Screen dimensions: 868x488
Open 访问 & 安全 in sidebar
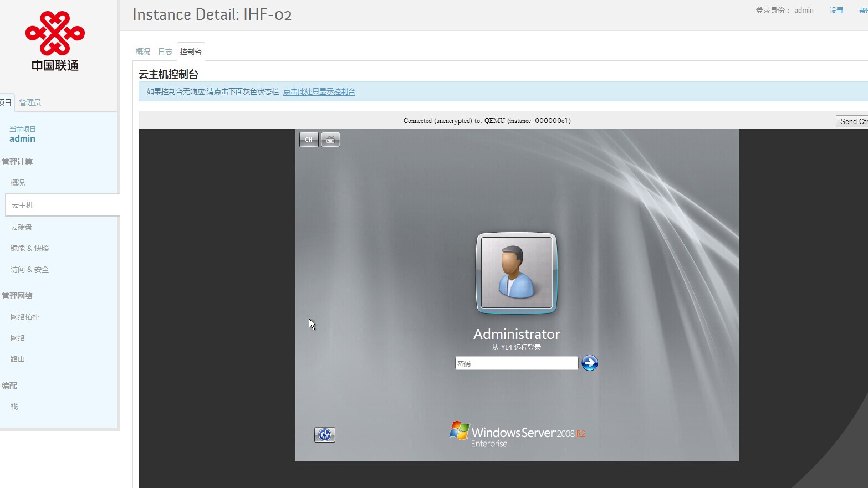pos(30,269)
